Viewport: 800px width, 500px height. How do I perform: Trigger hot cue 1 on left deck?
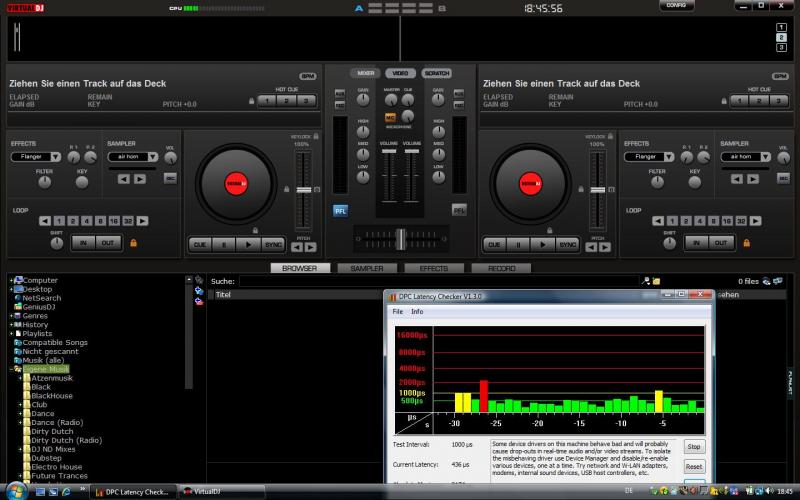click(x=267, y=101)
